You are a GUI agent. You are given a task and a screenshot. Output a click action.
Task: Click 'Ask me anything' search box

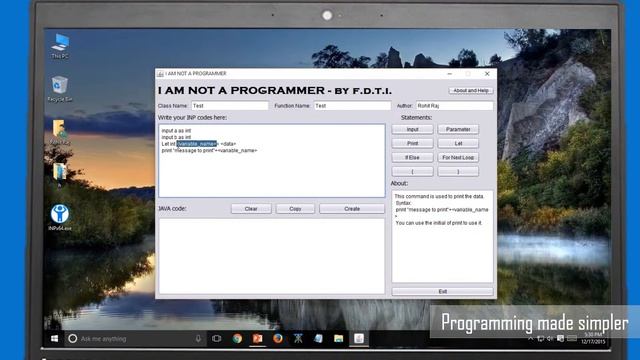tap(135, 338)
